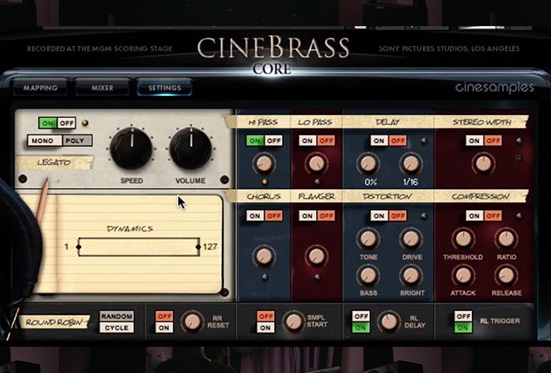Click the Dynamics range right handle at 127
The height and width of the screenshot is (373, 551).
198,247
